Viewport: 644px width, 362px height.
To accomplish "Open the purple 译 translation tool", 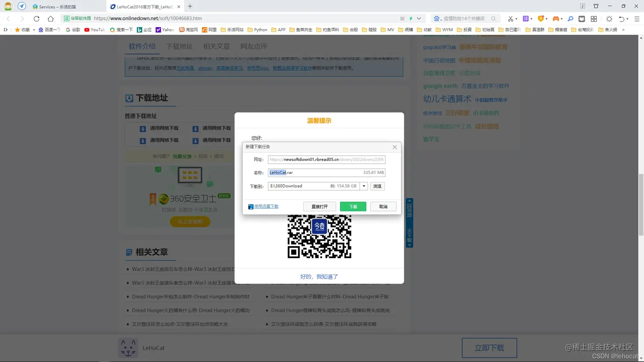I will pyautogui.click(x=525, y=19).
